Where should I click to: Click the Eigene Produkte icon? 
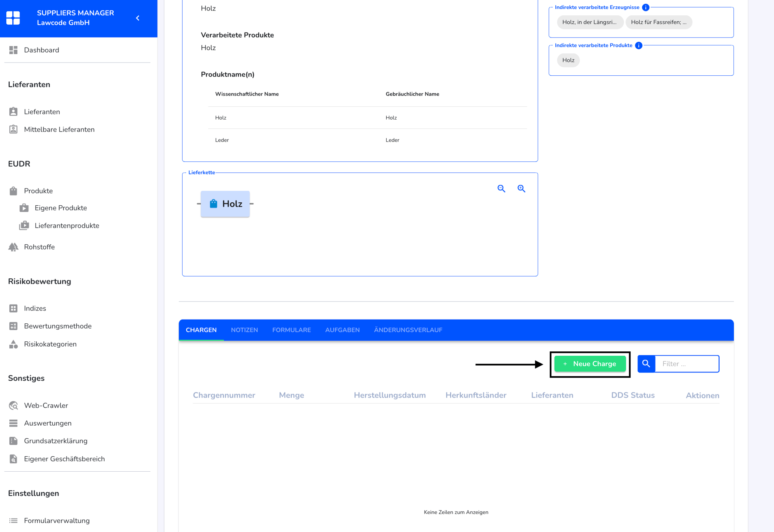pyautogui.click(x=24, y=208)
